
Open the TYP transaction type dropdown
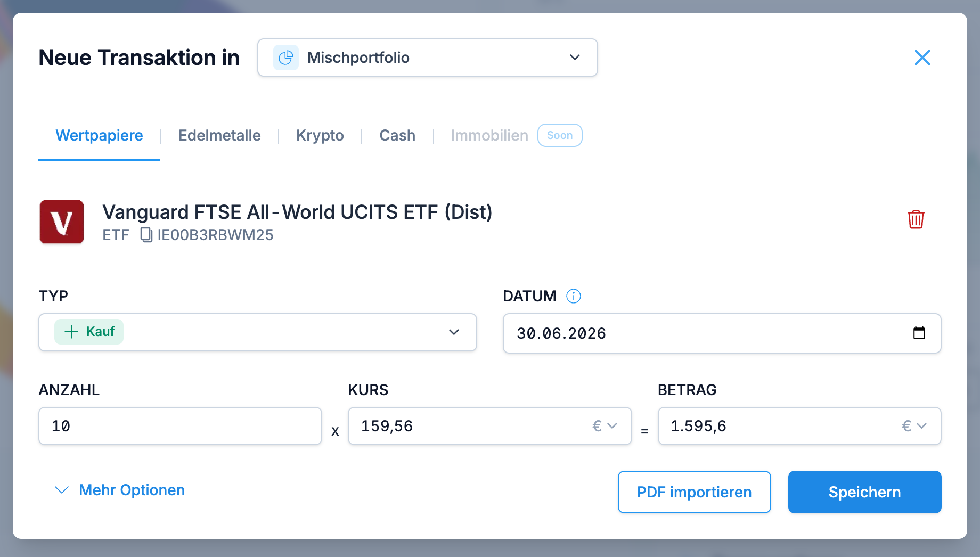pyautogui.click(x=258, y=332)
